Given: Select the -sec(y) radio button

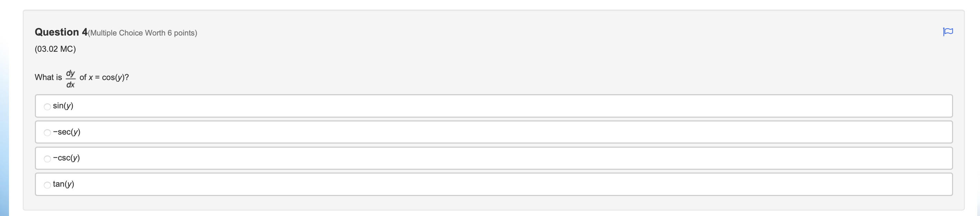Looking at the screenshot, I should tap(47, 133).
